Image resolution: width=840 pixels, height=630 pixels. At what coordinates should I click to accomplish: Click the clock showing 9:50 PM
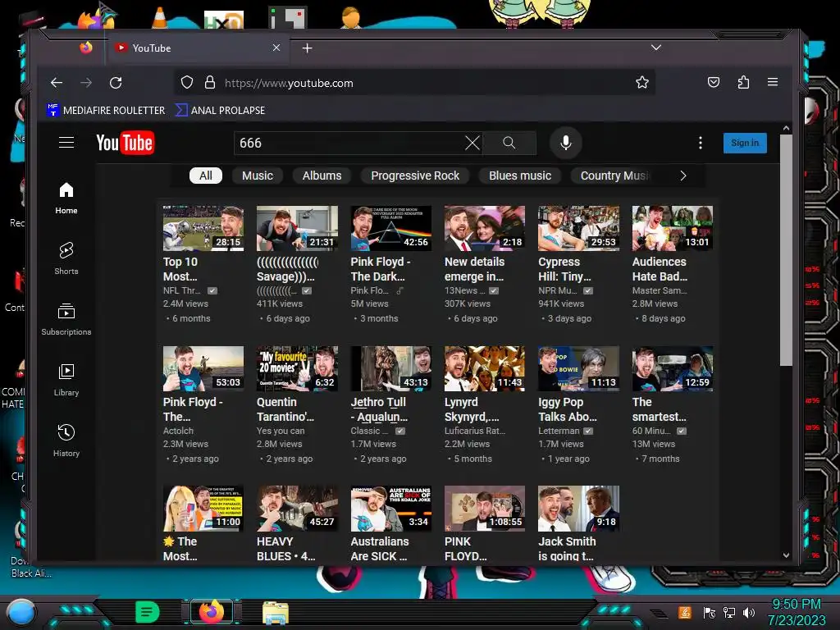[796, 605]
